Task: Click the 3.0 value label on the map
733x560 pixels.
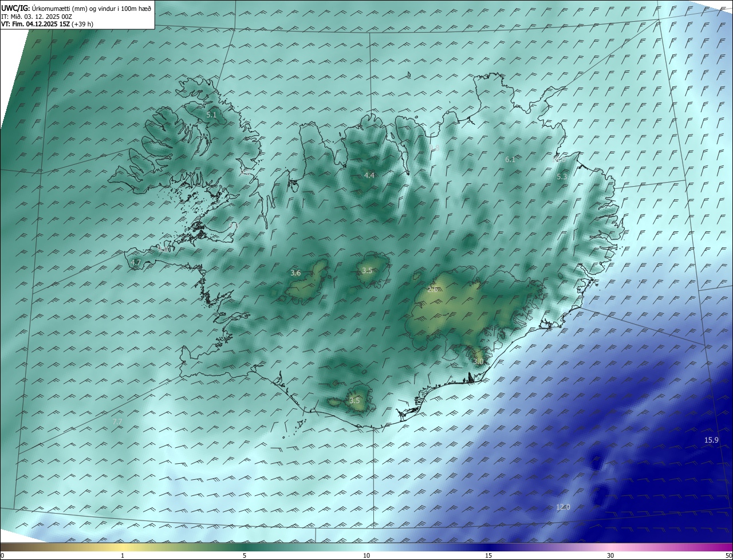Action: click(479, 361)
